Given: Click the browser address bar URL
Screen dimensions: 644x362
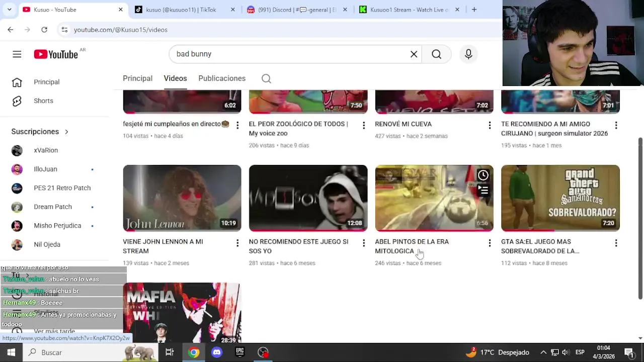Looking at the screenshot, I should pyautogui.click(x=121, y=30).
